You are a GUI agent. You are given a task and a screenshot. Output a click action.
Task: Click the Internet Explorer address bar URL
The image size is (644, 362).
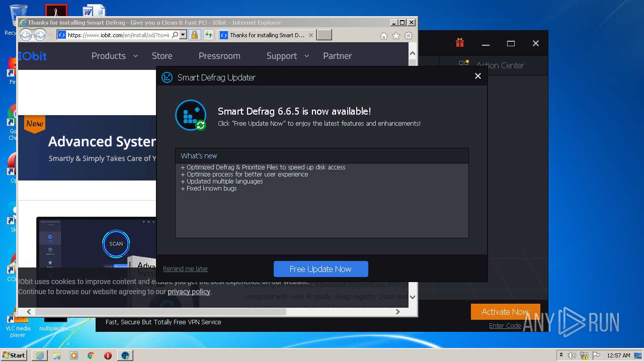118,35
